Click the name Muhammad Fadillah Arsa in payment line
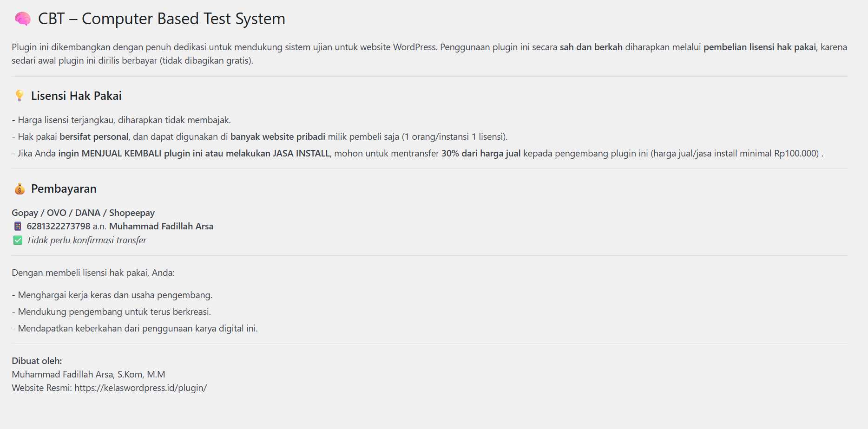The width and height of the screenshot is (868, 429). (x=161, y=227)
